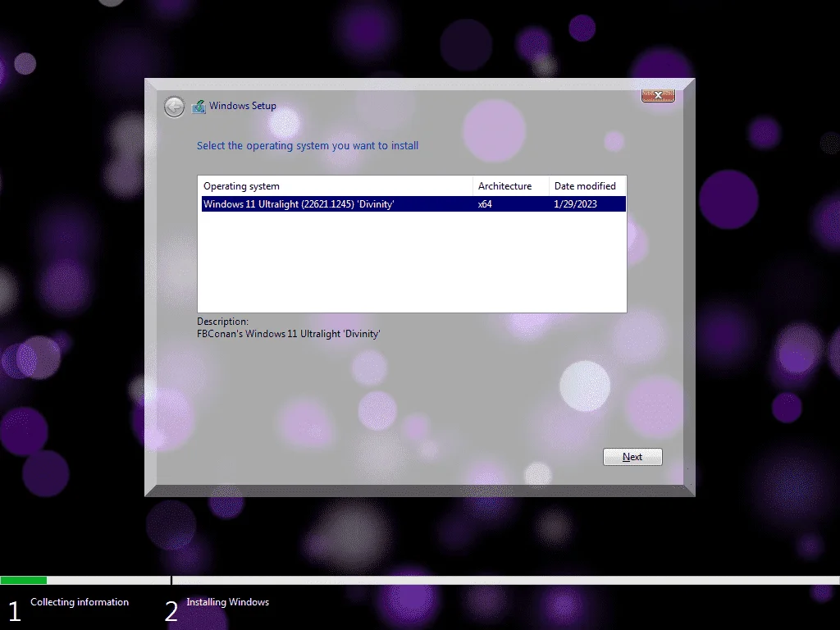Close the Windows Setup dialog
The width and height of the screenshot is (840, 630).
[x=658, y=95]
